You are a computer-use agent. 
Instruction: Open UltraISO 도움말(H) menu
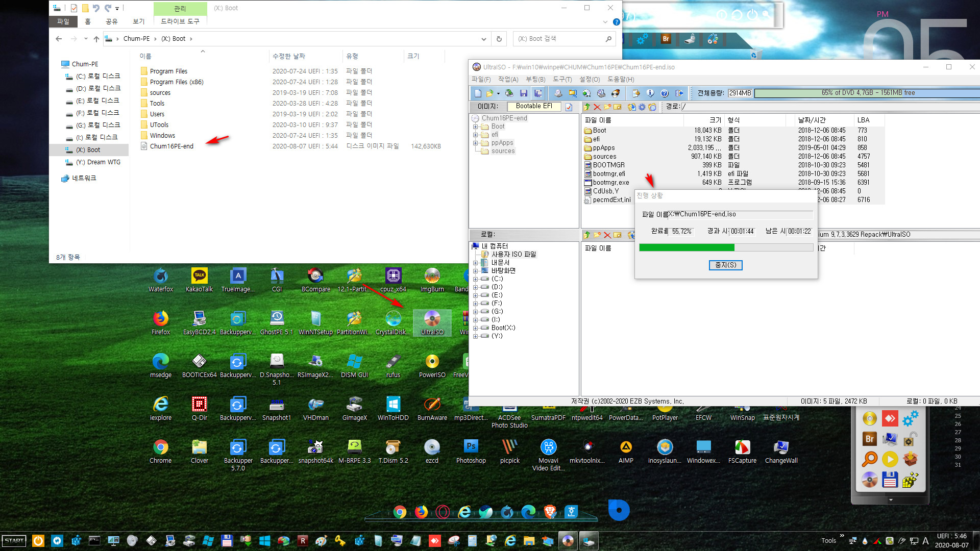click(621, 80)
